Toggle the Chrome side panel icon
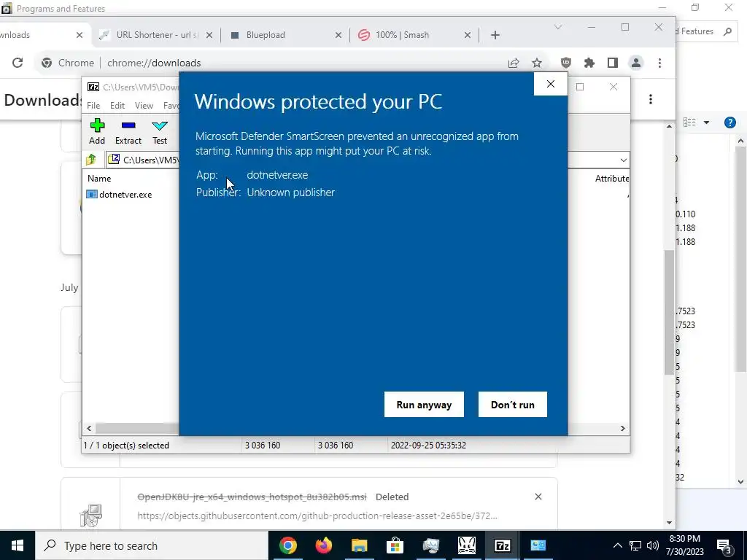 pos(613,63)
